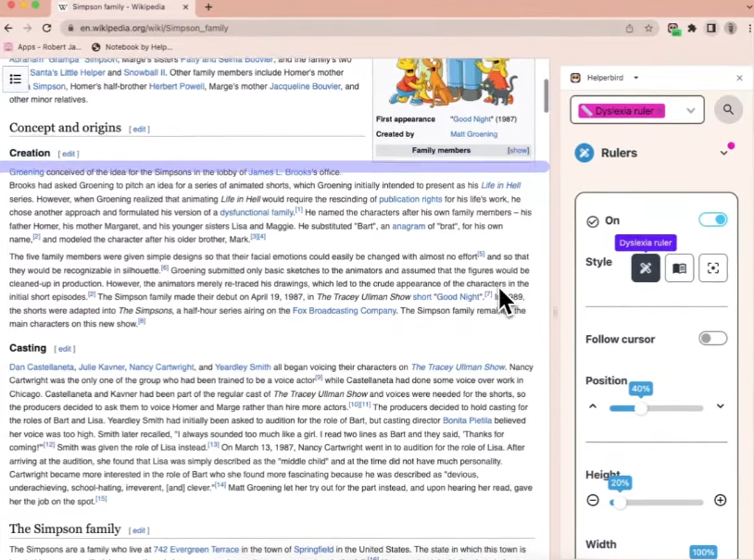Open the Herbert Powell link
The image size is (754, 560).
click(x=177, y=86)
